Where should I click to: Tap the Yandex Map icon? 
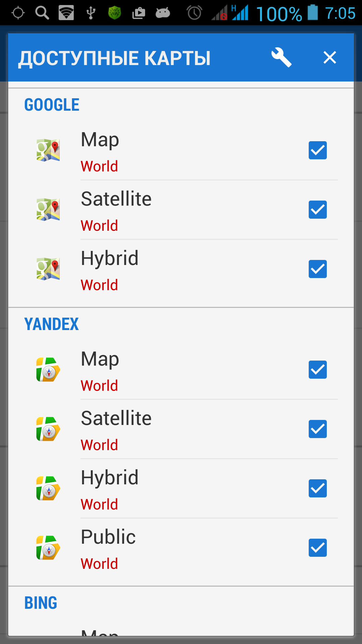48,370
